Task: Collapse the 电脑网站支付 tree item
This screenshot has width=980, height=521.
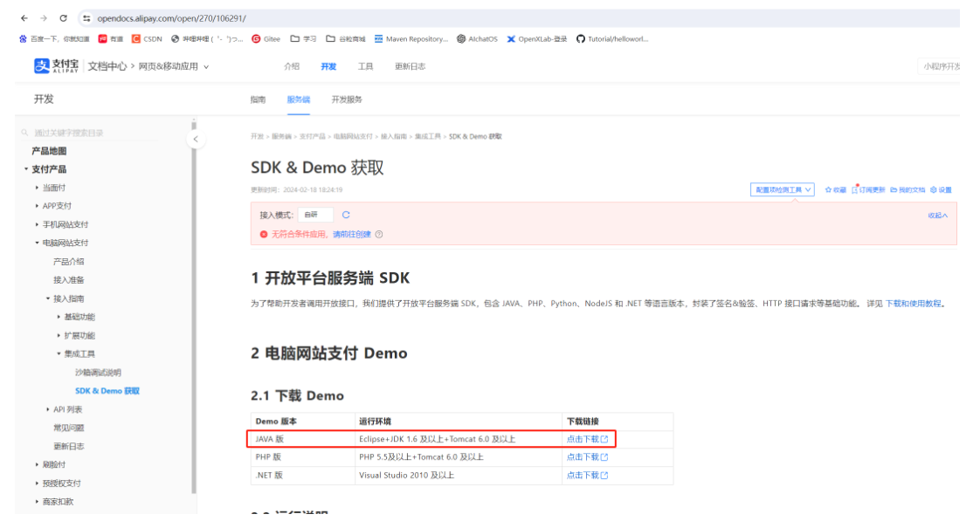Action: (37, 243)
